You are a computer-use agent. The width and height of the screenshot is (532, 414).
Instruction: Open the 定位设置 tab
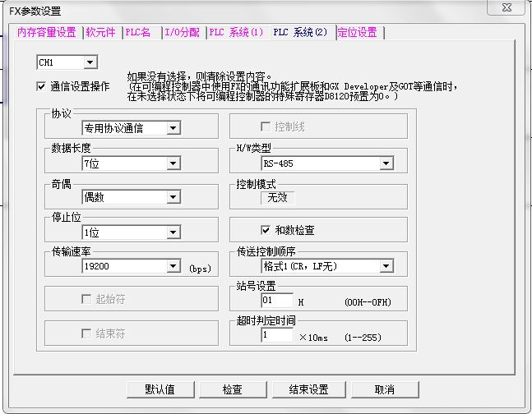pos(359,33)
